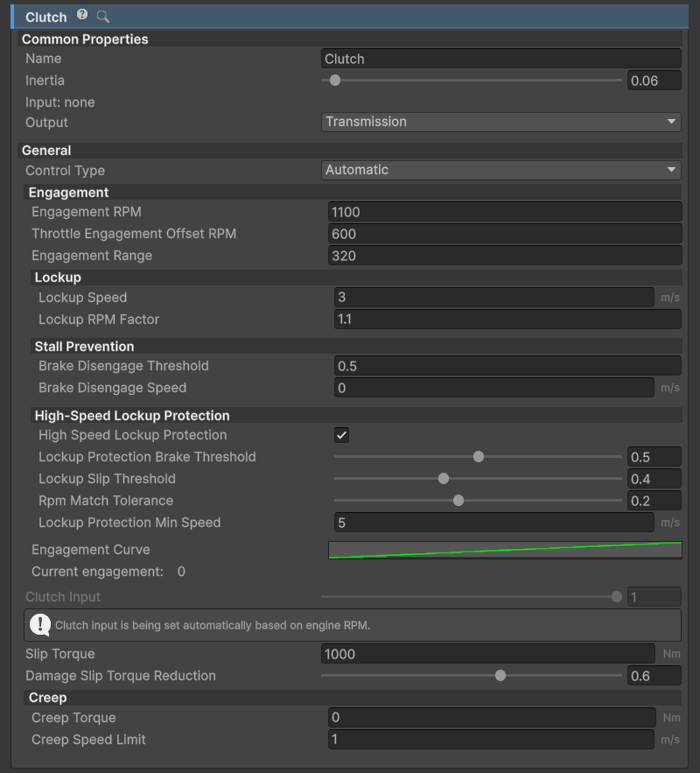The width and height of the screenshot is (700, 773).
Task: Edit the Engagement Range field
Action: click(x=505, y=256)
